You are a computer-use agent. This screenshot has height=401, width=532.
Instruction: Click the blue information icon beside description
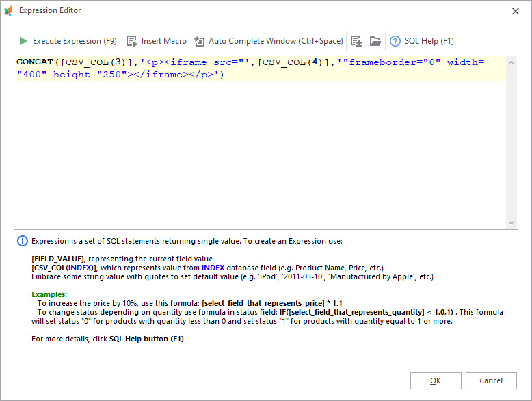(23, 241)
